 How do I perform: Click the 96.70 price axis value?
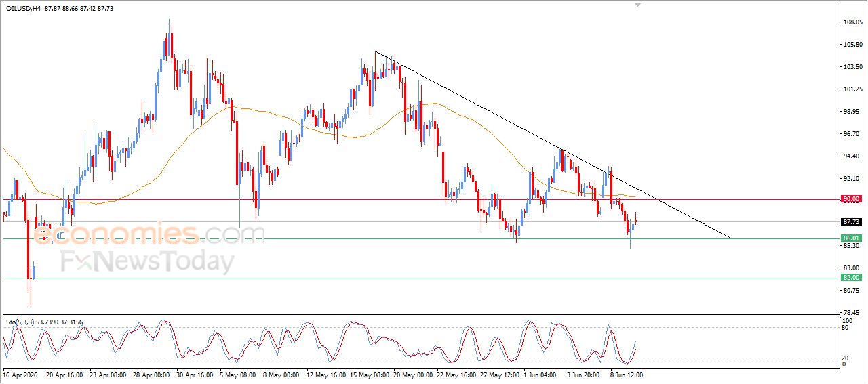852,134
